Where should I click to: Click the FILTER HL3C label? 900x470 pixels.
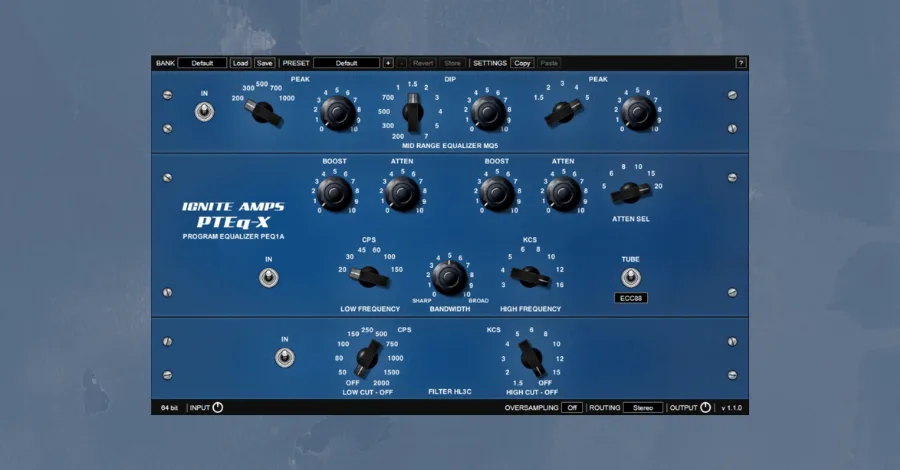pos(450,392)
